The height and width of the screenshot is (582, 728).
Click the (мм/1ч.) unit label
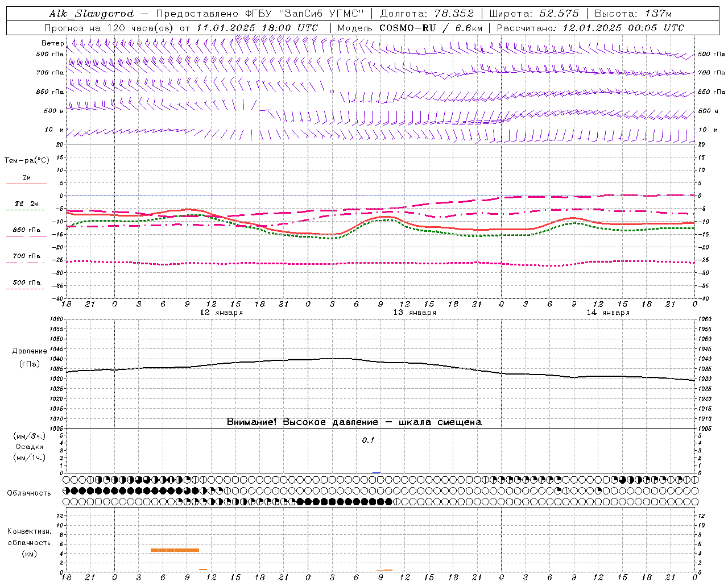coord(30,458)
